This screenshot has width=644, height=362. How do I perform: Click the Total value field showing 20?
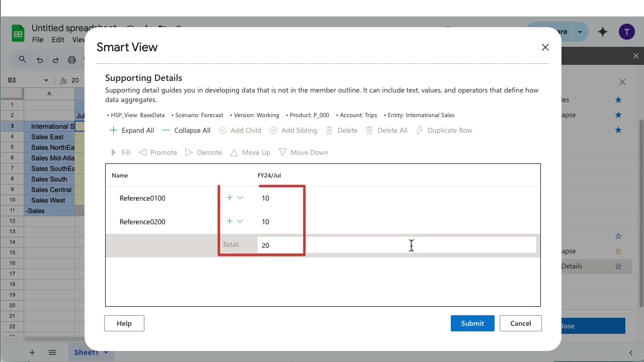coord(396,245)
